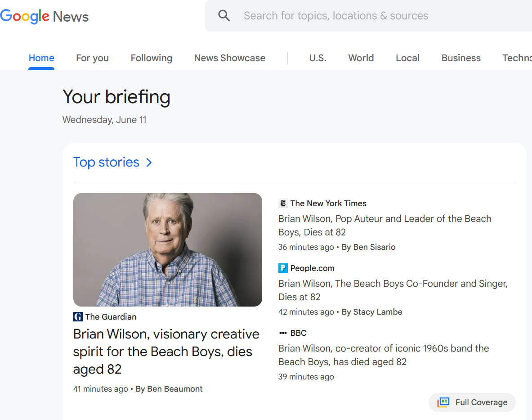Open the Following tab
Viewport: 532px width, 420px height.
click(151, 58)
